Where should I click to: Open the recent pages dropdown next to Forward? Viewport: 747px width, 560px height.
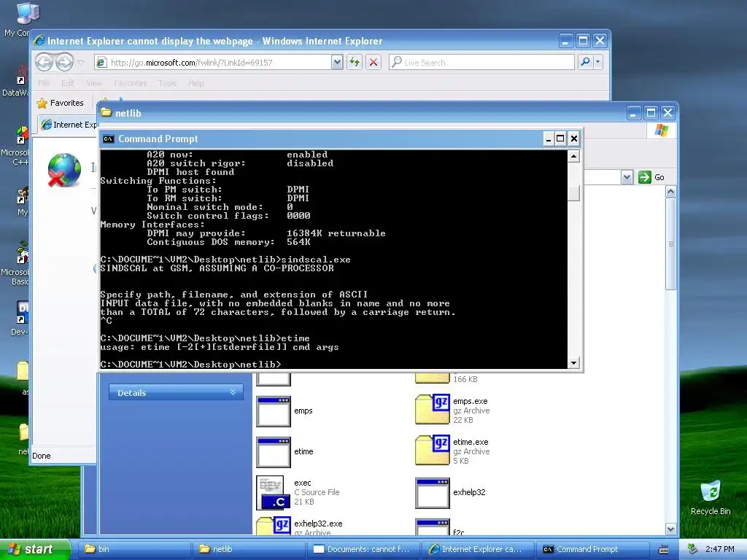pyautogui.click(x=80, y=62)
